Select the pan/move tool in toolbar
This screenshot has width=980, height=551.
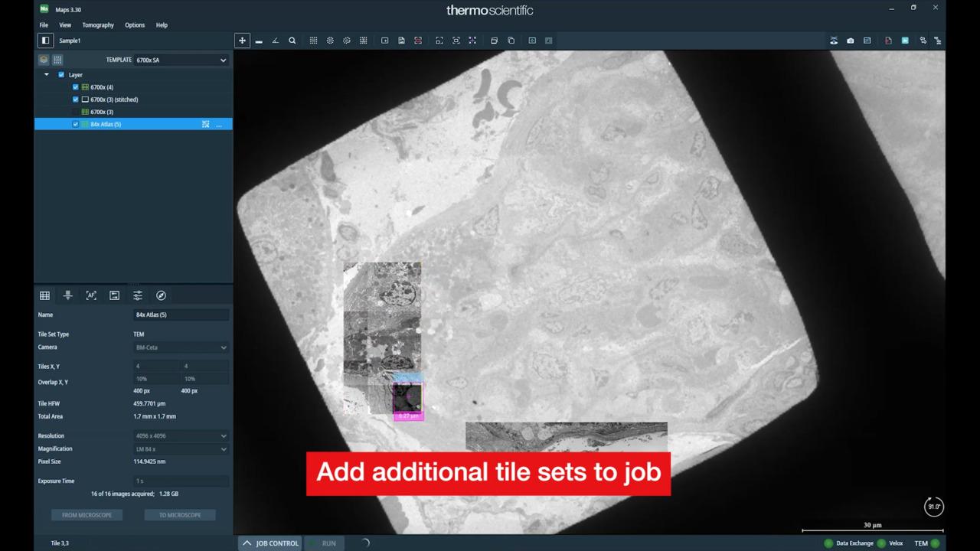[242, 41]
